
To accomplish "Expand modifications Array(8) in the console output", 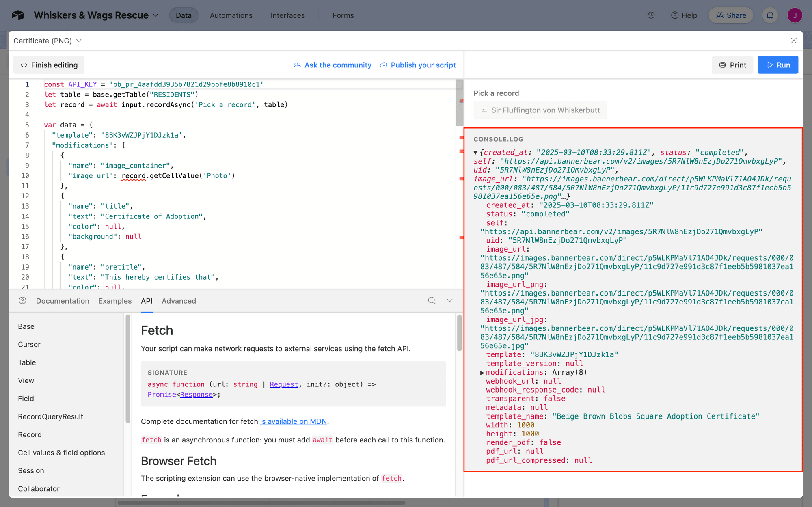I will pos(482,372).
